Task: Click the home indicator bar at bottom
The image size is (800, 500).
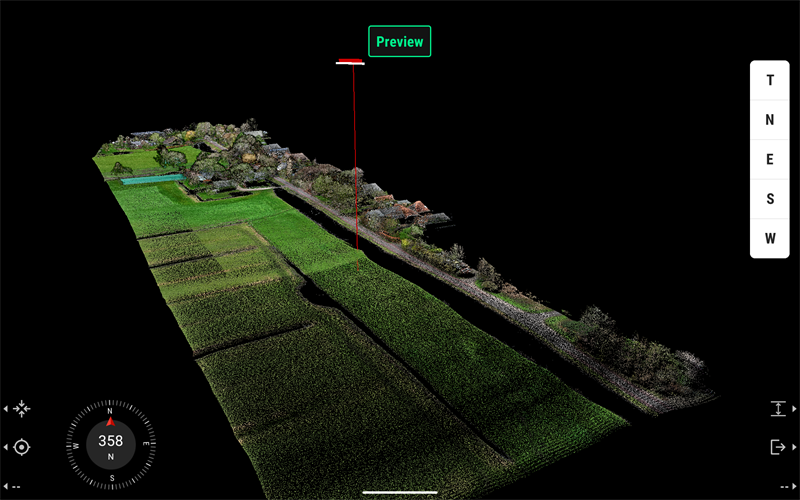Action: (x=400, y=492)
